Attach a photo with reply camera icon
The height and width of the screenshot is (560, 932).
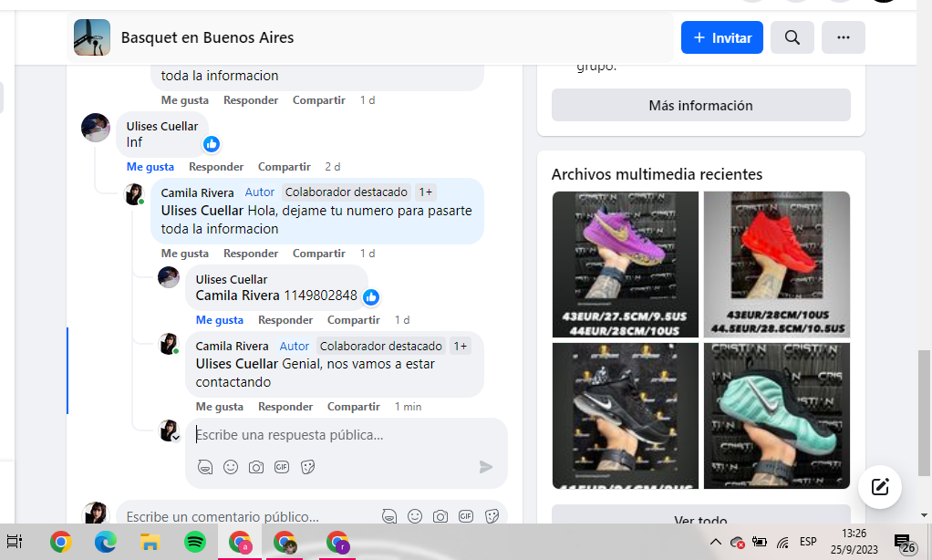(x=256, y=467)
